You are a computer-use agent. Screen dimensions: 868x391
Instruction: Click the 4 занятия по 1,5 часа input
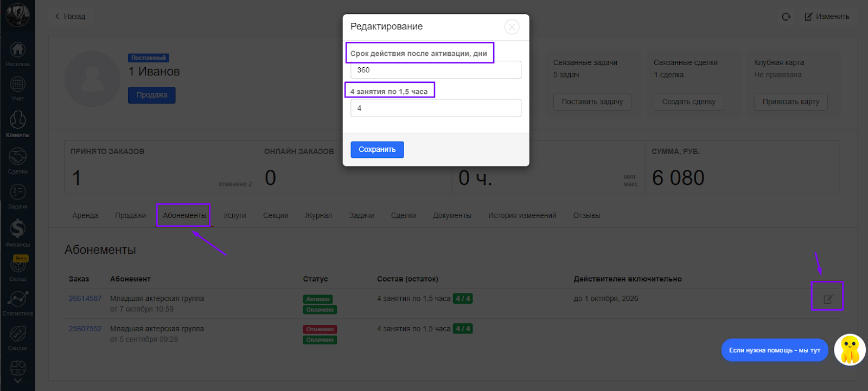tap(436, 108)
